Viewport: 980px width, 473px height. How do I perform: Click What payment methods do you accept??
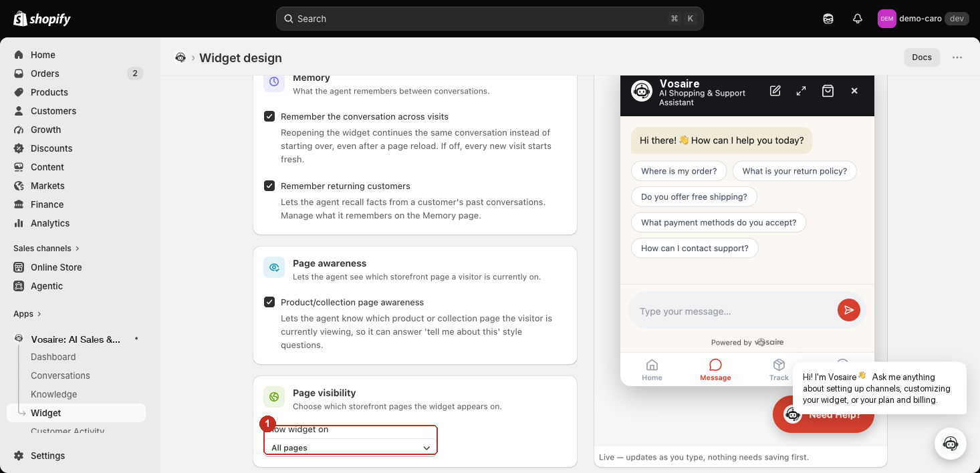coord(719,222)
